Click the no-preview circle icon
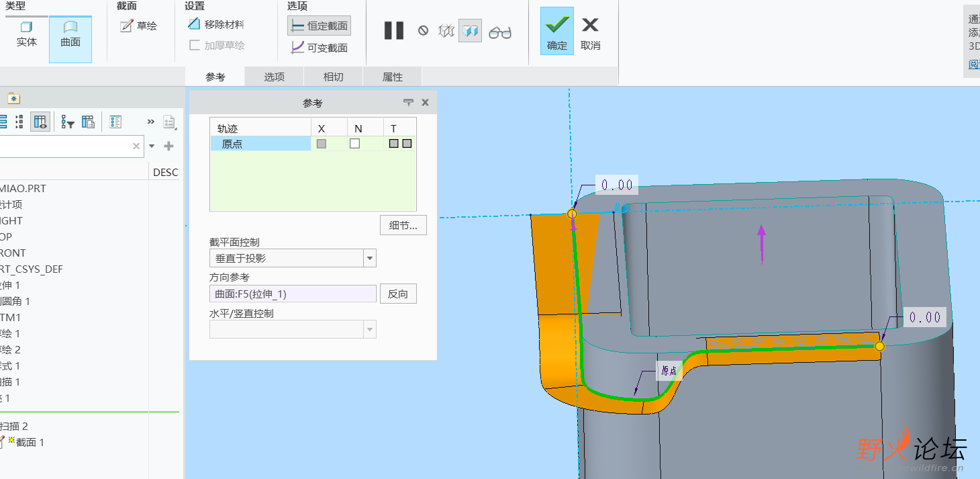980x479 pixels. (423, 30)
